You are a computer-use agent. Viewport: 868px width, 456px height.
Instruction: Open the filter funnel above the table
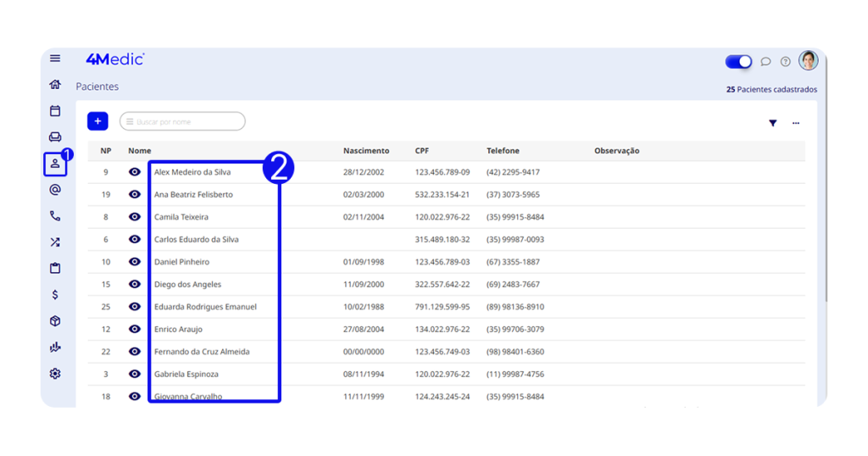(x=773, y=124)
